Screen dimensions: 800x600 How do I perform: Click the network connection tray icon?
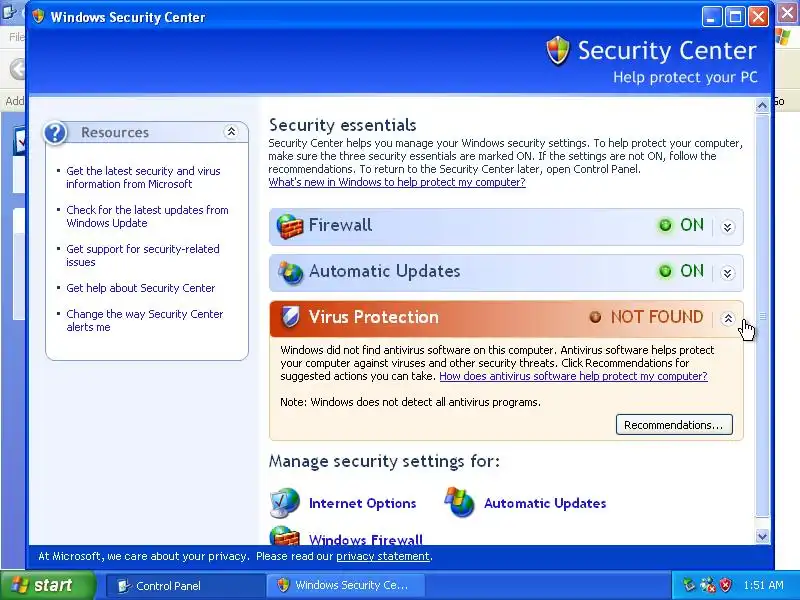coord(708,585)
